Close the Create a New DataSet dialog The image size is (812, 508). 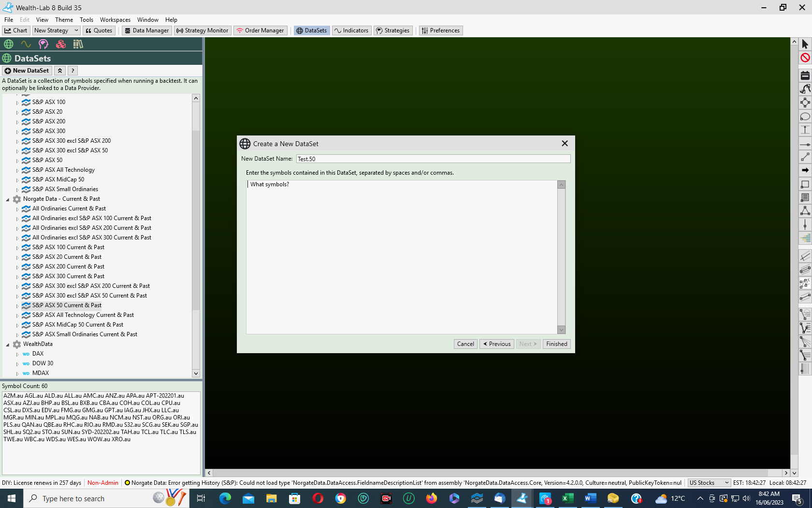pos(565,144)
